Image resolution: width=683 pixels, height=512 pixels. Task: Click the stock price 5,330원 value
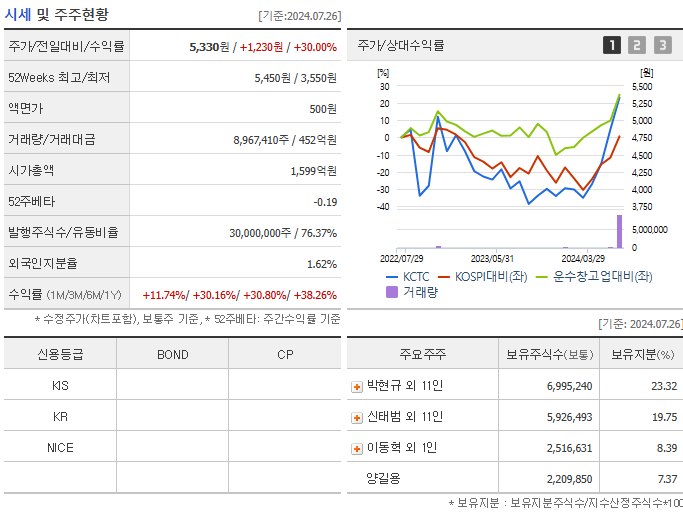click(x=209, y=47)
